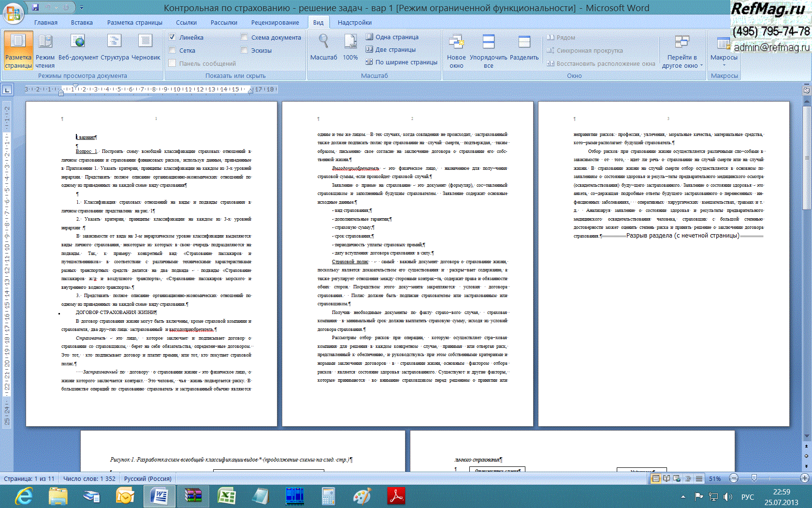
Task: Open Switch Windows (Перейти в другое окно) dropdown
Action: [682, 61]
